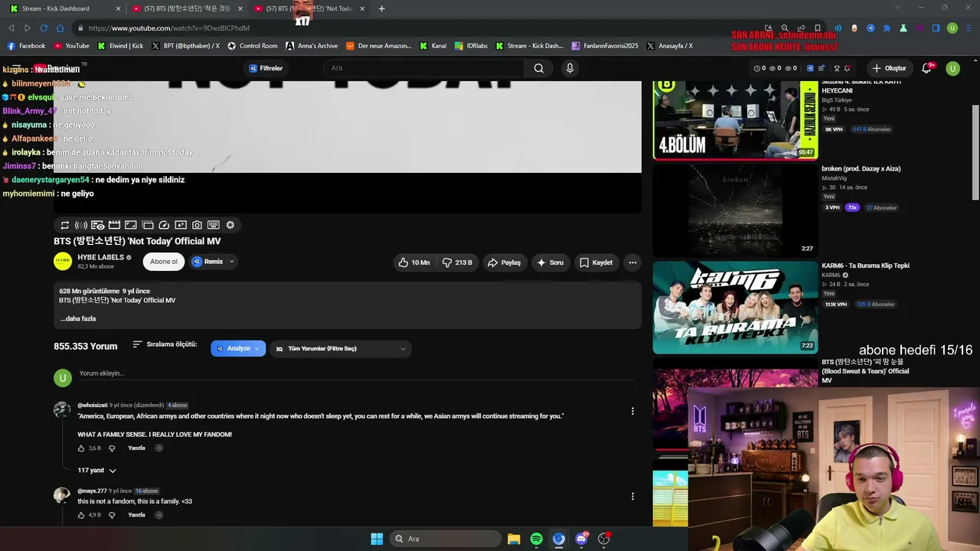
Task: Open the Facebook bookmark
Action: click(x=26, y=46)
